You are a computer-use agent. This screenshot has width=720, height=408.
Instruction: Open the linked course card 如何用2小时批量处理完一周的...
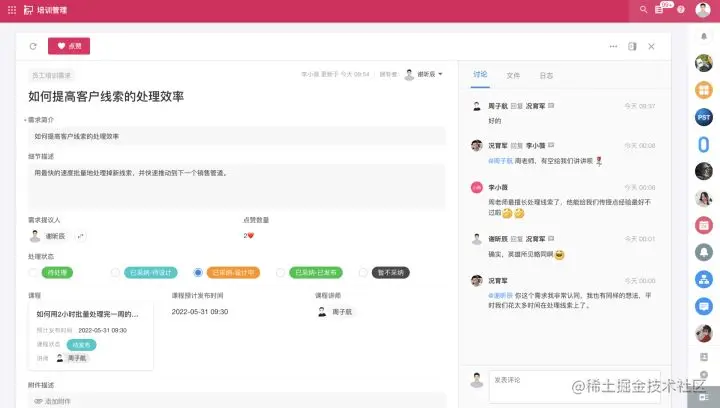[x=90, y=335]
